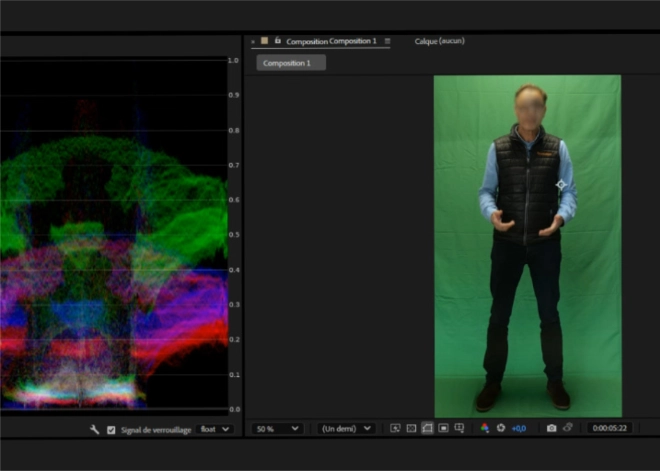Click the 0:00:05:22 timecode display
This screenshot has height=471, width=660.
[x=609, y=428]
